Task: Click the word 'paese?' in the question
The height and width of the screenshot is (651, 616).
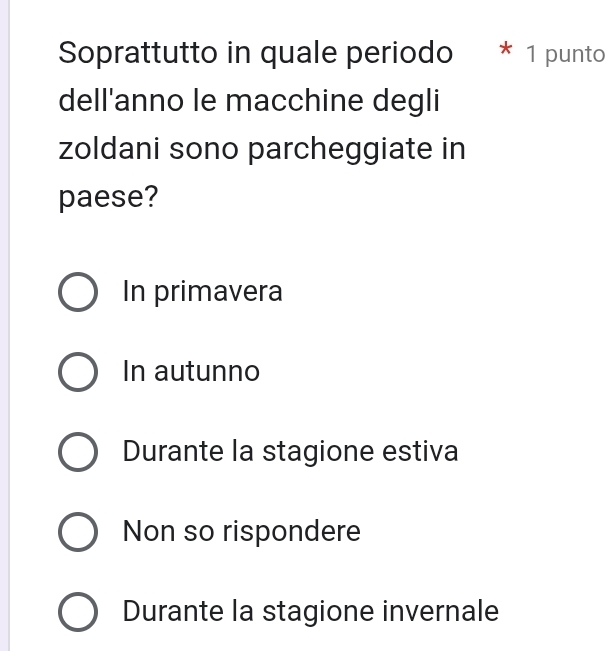Action: pyautogui.click(x=108, y=197)
